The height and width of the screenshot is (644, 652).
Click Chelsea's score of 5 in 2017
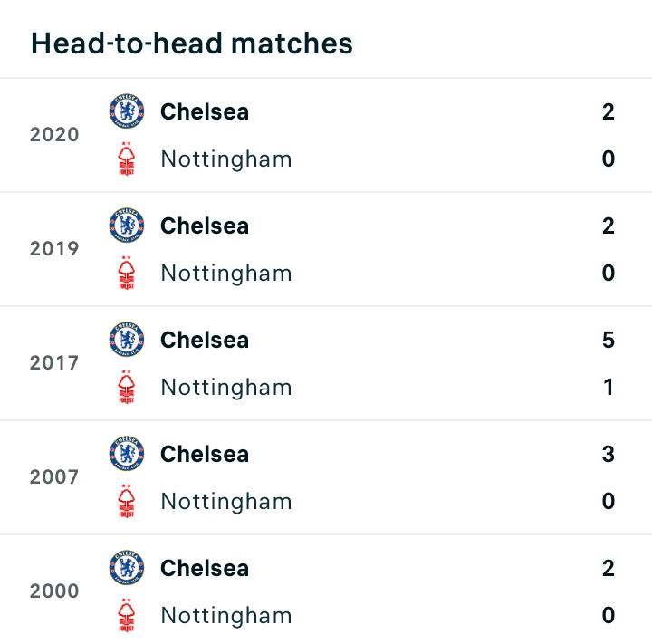[609, 340]
